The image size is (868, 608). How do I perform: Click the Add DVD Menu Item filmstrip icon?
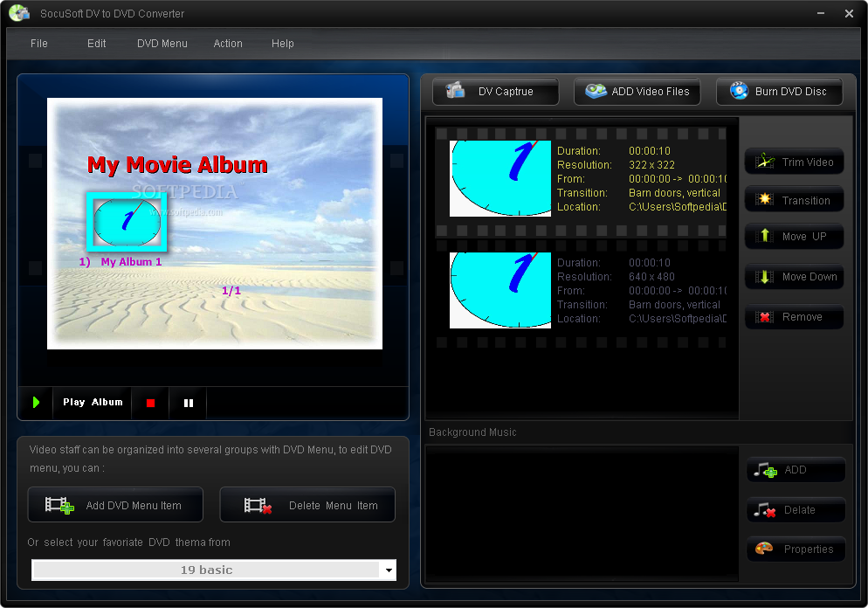59,505
